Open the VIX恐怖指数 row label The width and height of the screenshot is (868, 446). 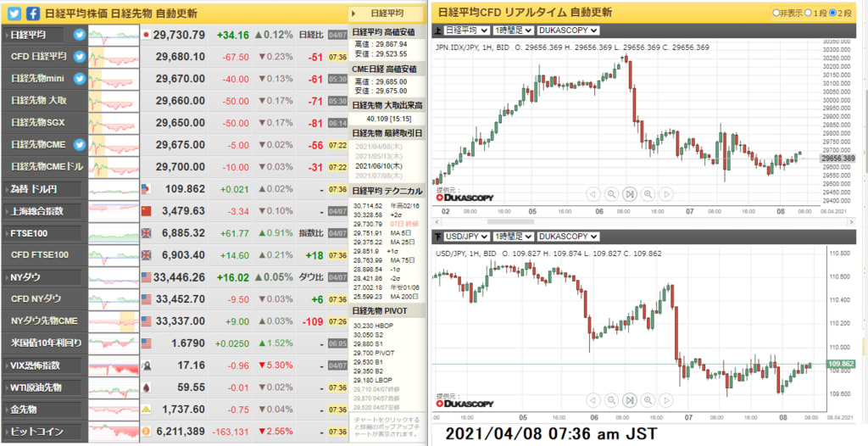tap(42, 365)
